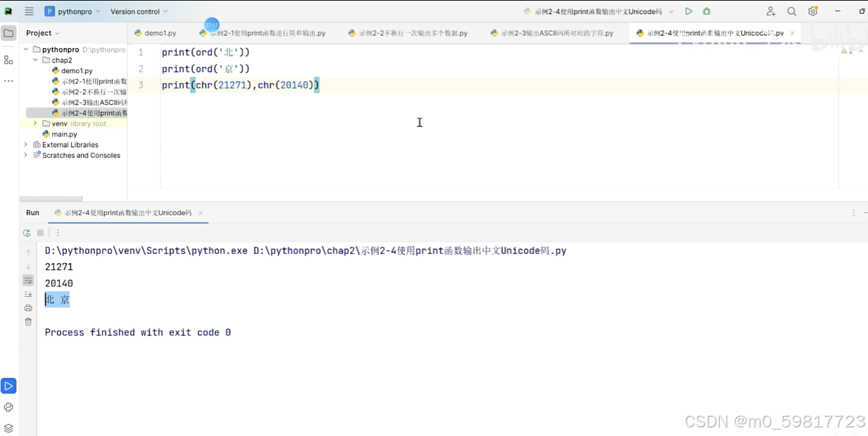Select the print console output icon

coord(27,307)
